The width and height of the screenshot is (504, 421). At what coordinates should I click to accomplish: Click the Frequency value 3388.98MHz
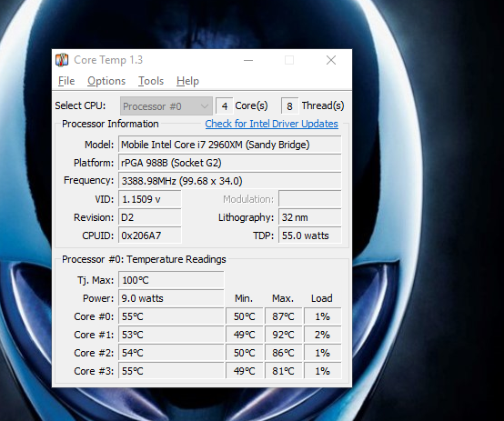230,181
